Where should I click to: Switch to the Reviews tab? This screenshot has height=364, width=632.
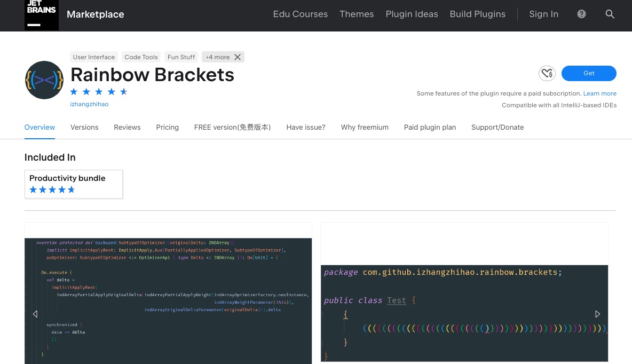[127, 128]
